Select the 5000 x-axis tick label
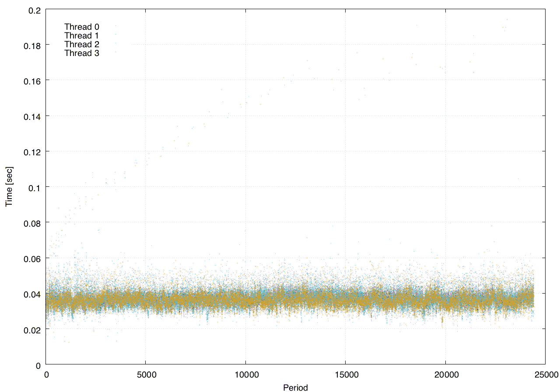The width and height of the screenshot is (560, 392). pyautogui.click(x=146, y=374)
